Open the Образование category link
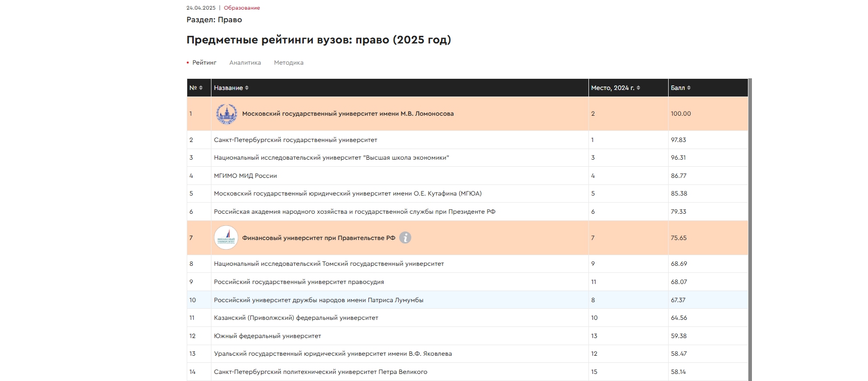The image size is (868, 381). point(242,8)
